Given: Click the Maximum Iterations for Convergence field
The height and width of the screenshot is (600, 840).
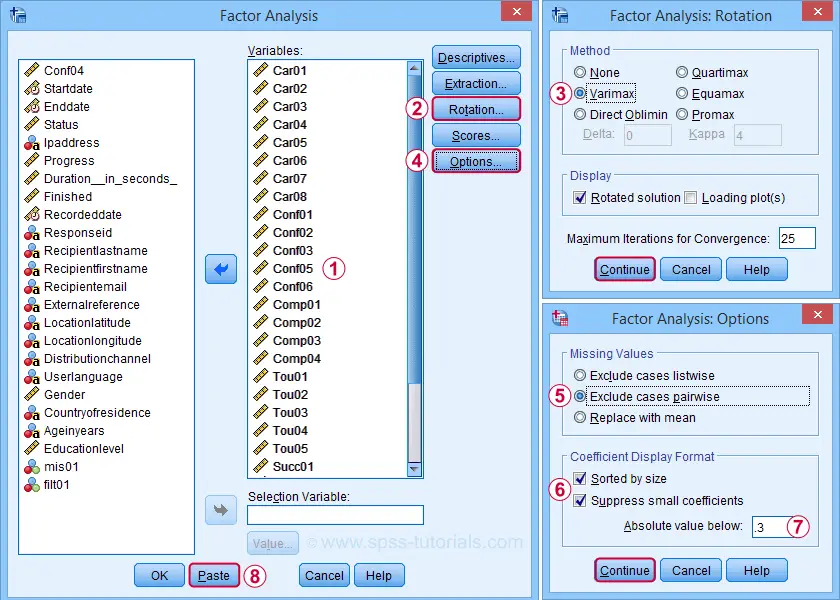Looking at the screenshot, I should coord(797,238).
